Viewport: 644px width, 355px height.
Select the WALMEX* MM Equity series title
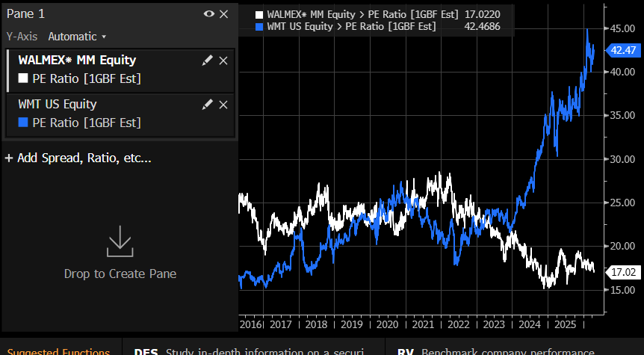click(x=77, y=60)
